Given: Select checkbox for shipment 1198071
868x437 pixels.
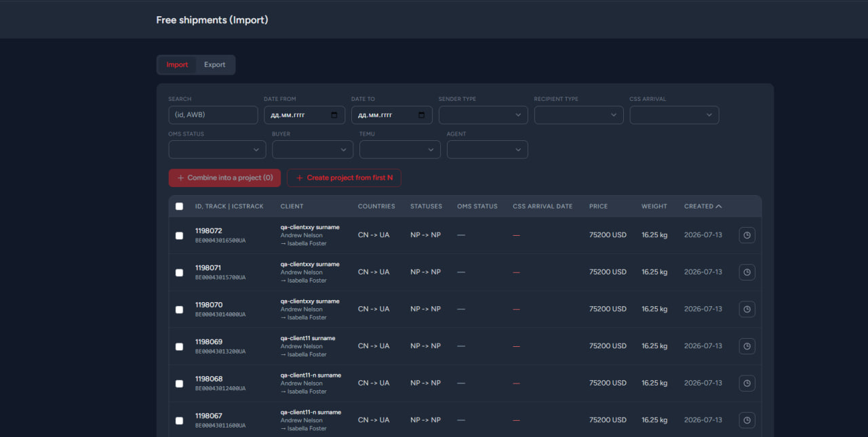Looking at the screenshot, I should [x=179, y=272].
